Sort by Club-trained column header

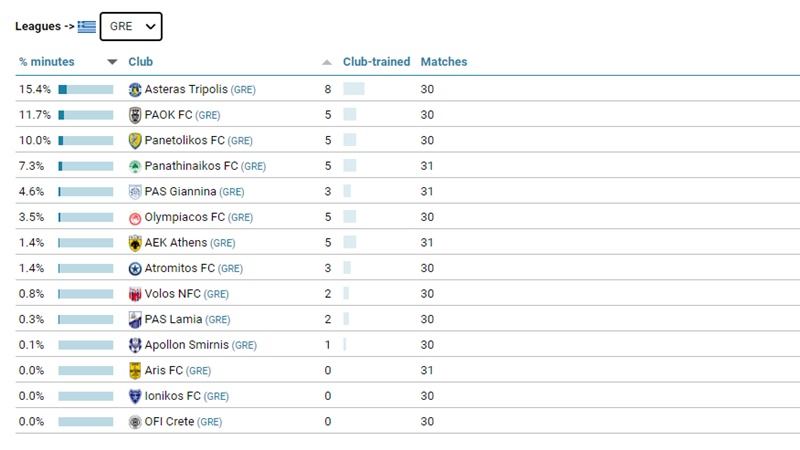pyautogui.click(x=376, y=62)
